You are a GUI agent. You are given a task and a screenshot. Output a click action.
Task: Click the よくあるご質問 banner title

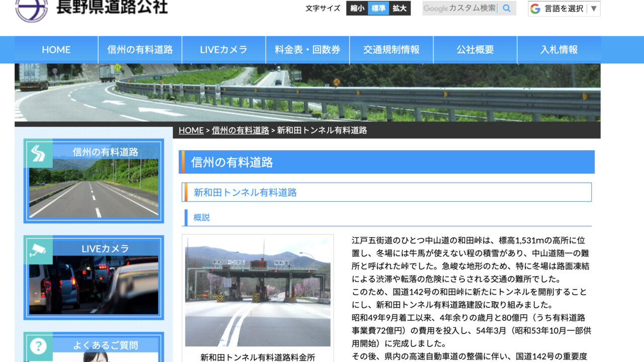click(x=105, y=345)
